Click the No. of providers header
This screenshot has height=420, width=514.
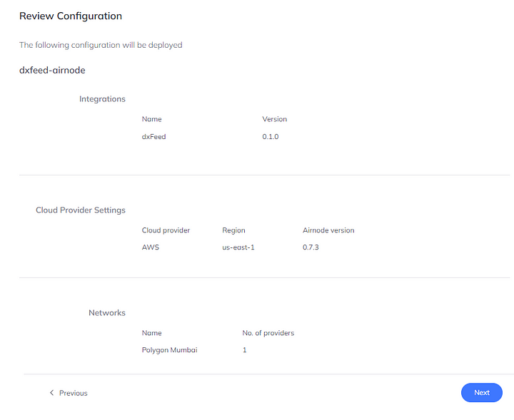pyautogui.click(x=268, y=333)
